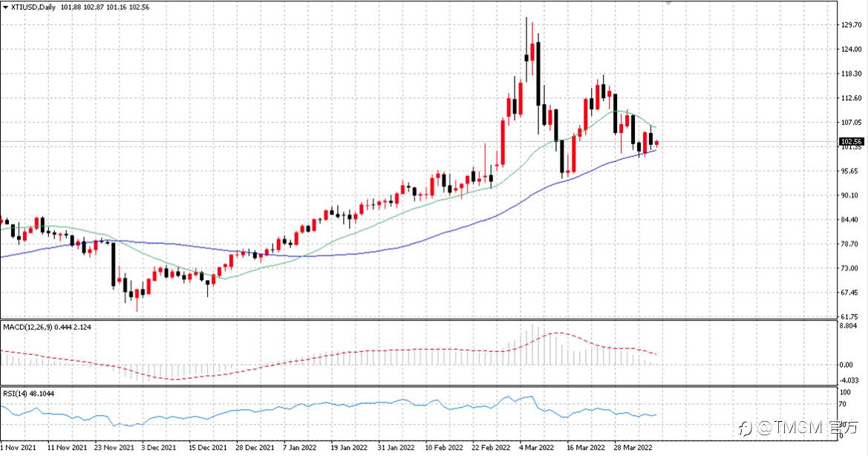The image size is (868, 456).
Task: Click the XTIUSD,Daily chart title text
Action: (33, 7)
